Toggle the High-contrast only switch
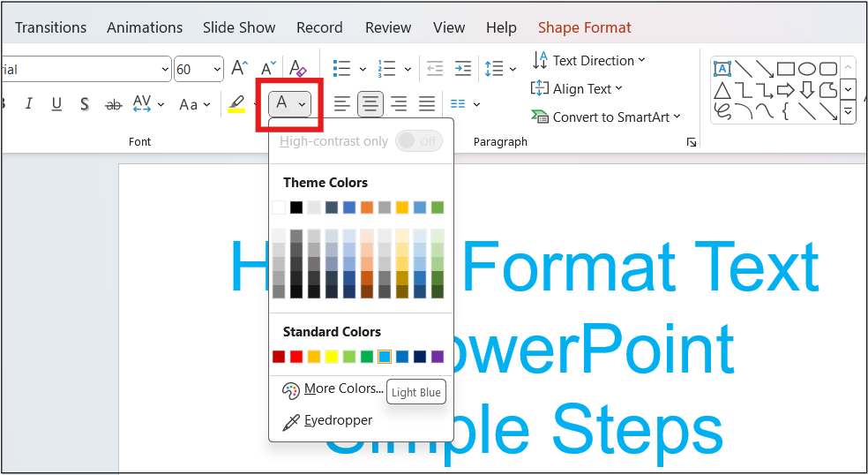The width and height of the screenshot is (868, 475). (x=419, y=141)
